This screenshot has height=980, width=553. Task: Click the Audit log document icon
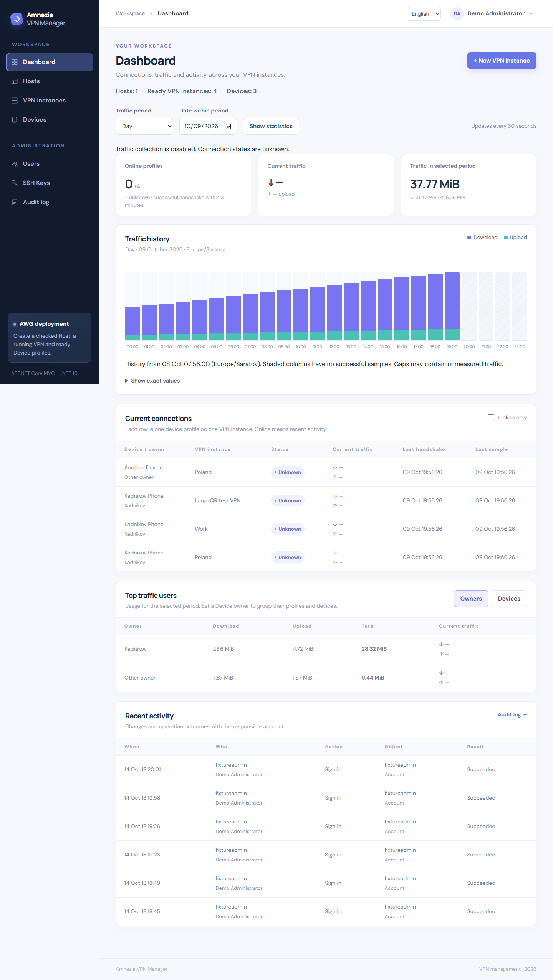(15, 202)
